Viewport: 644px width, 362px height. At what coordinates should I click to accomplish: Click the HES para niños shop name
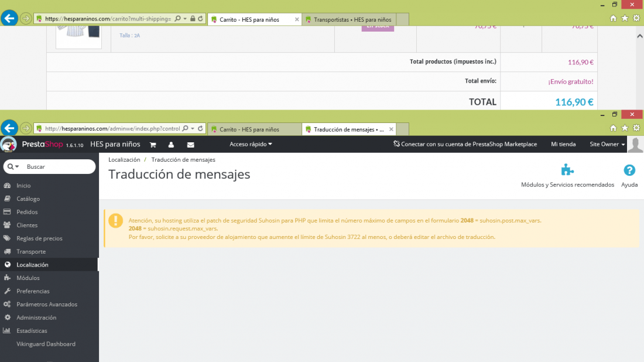pos(115,144)
